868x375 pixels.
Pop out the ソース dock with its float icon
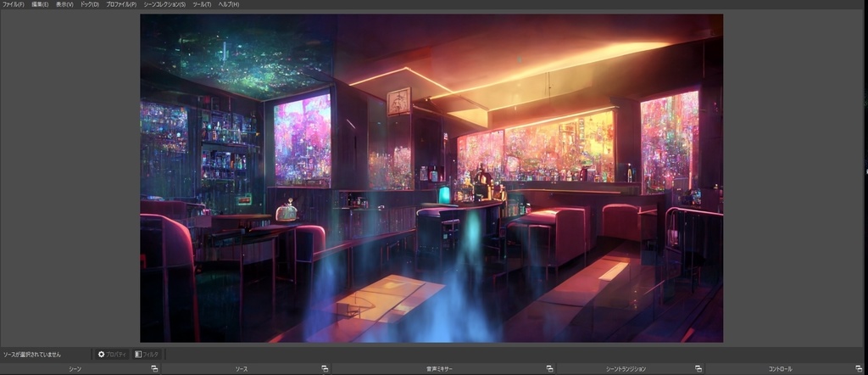tap(325, 369)
